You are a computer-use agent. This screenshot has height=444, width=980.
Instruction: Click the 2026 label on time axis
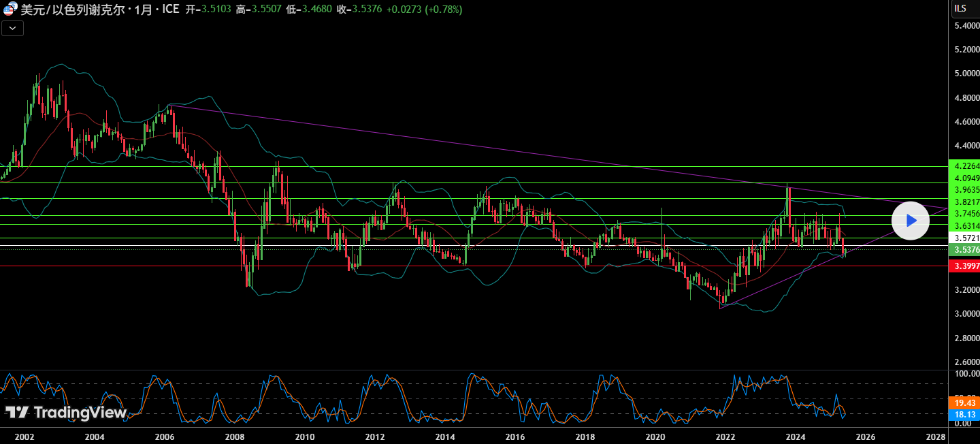[865, 437]
